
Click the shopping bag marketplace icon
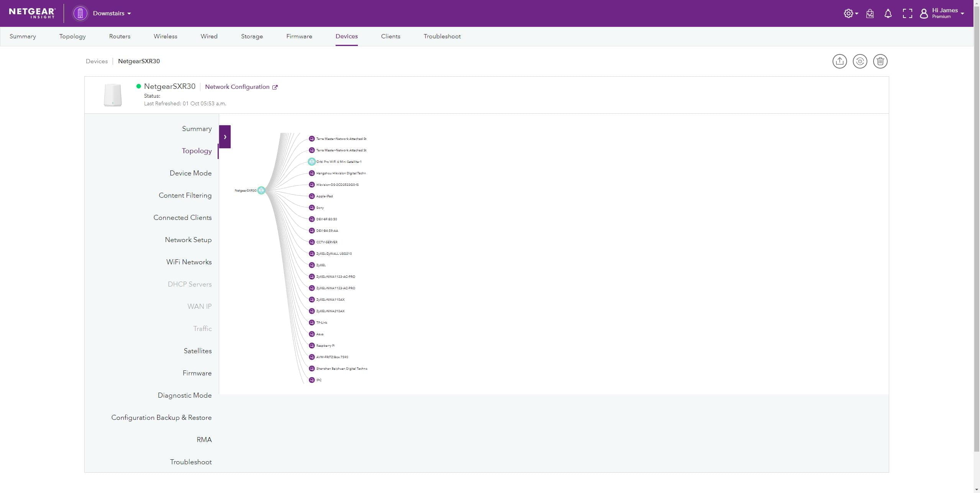pos(870,14)
